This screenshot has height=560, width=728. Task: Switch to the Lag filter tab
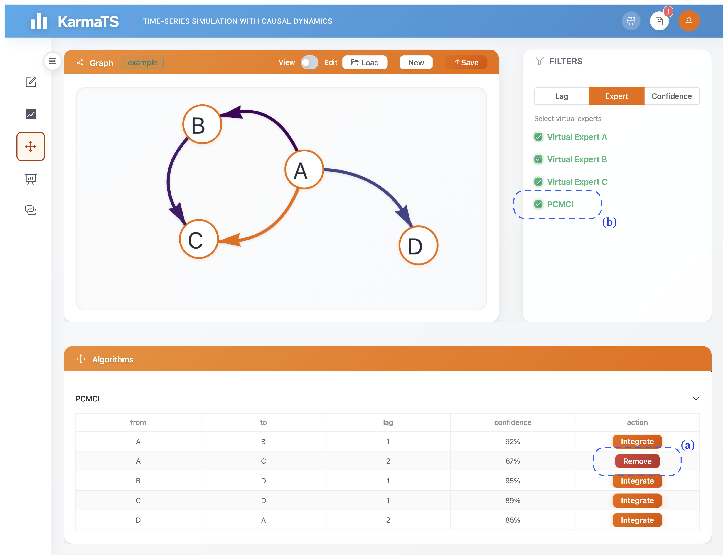(x=561, y=96)
